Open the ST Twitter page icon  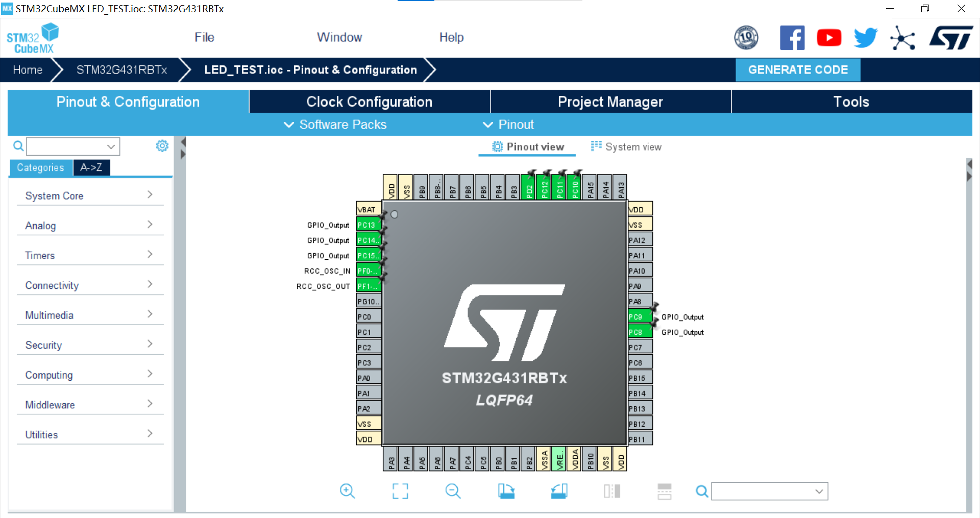pos(866,38)
